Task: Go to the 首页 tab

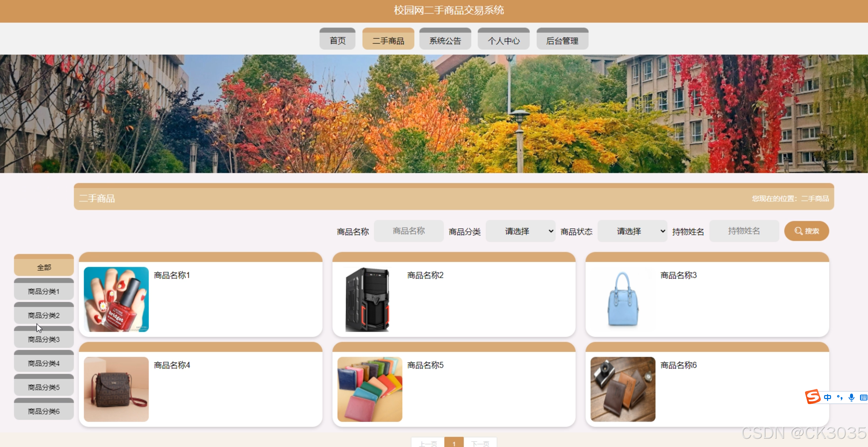Action: [x=337, y=40]
